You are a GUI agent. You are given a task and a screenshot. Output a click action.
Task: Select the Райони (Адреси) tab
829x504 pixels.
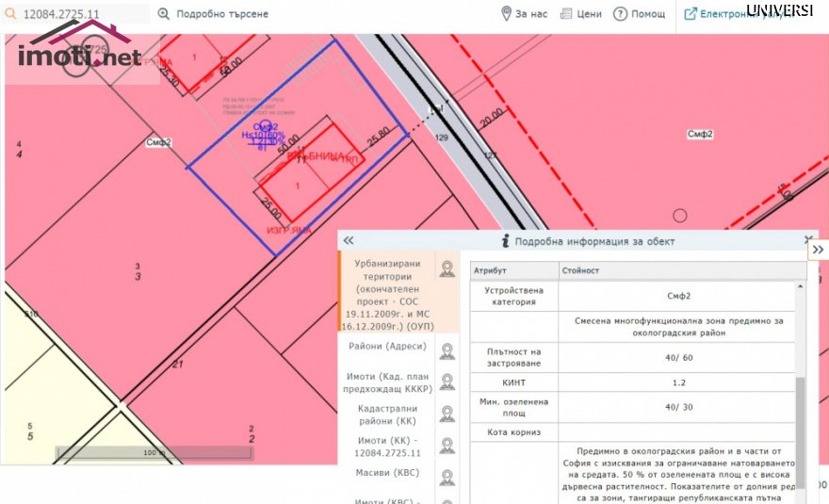click(x=387, y=347)
